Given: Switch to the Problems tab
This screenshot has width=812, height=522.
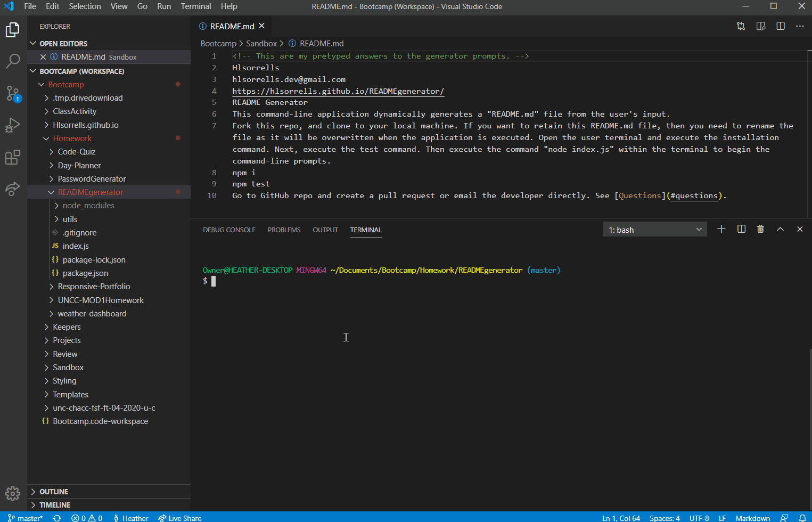Looking at the screenshot, I should pos(284,230).
